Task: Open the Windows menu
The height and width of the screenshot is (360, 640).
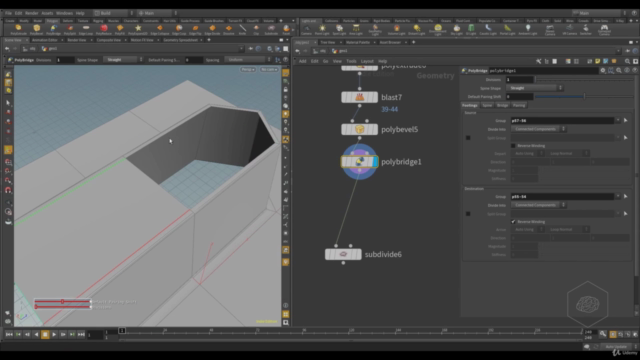Action: [x=64, y=13]
